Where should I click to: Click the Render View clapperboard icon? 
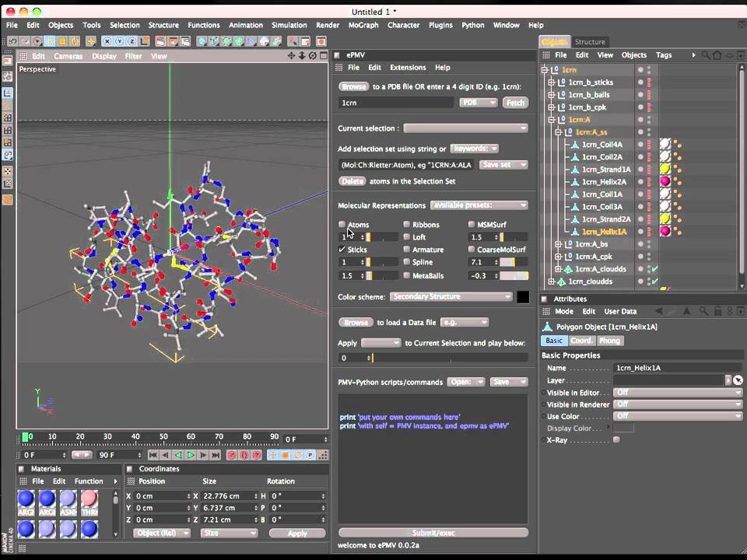pyautogui.click(x=160, y=42)
